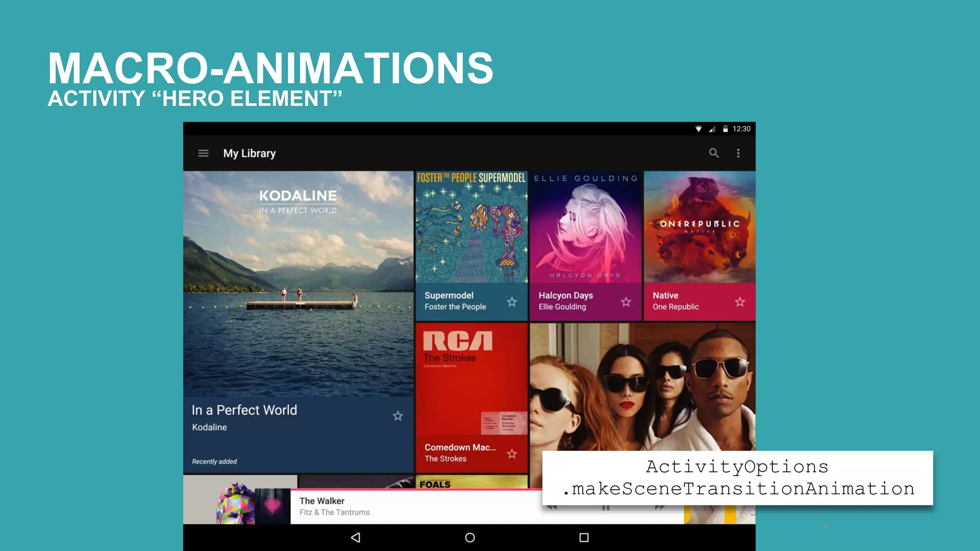
Task: Tap the now playing heart album thumbnail
Action: [273, 506]
